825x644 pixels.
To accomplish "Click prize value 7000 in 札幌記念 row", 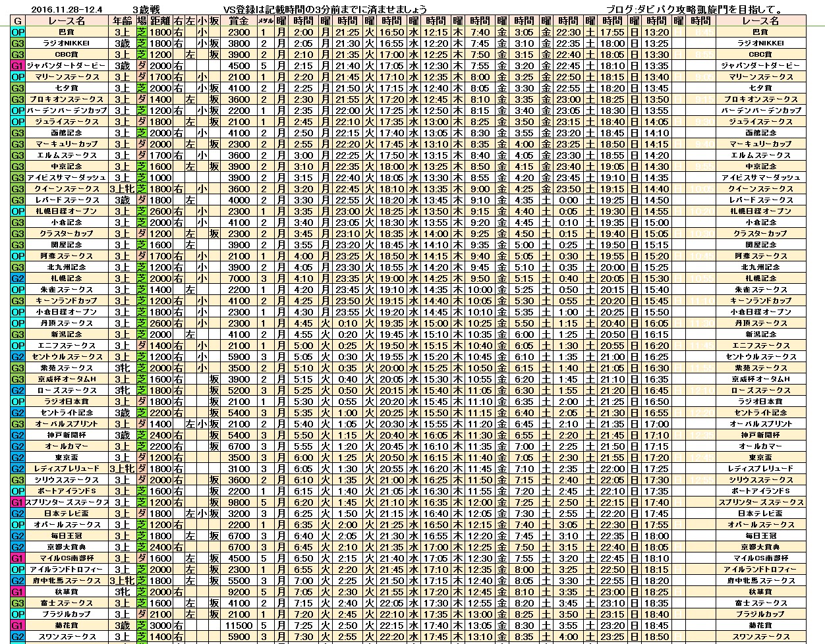I will point(239,279).
